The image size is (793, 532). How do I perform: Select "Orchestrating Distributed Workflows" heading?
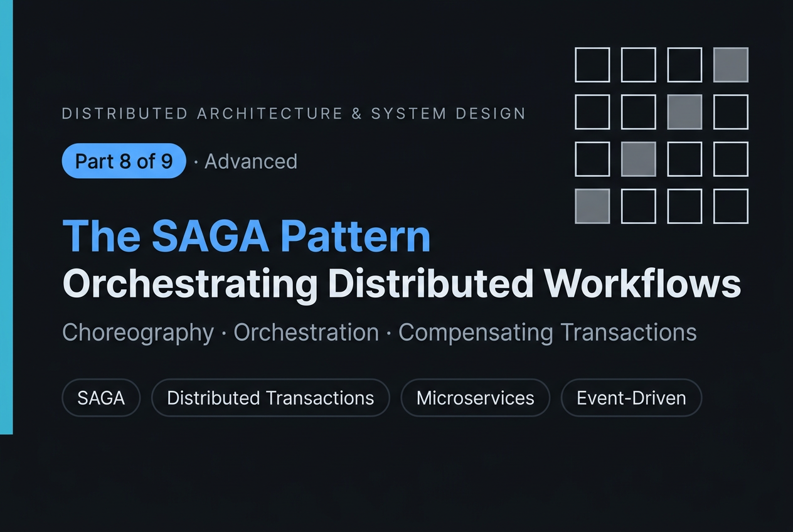402,284
